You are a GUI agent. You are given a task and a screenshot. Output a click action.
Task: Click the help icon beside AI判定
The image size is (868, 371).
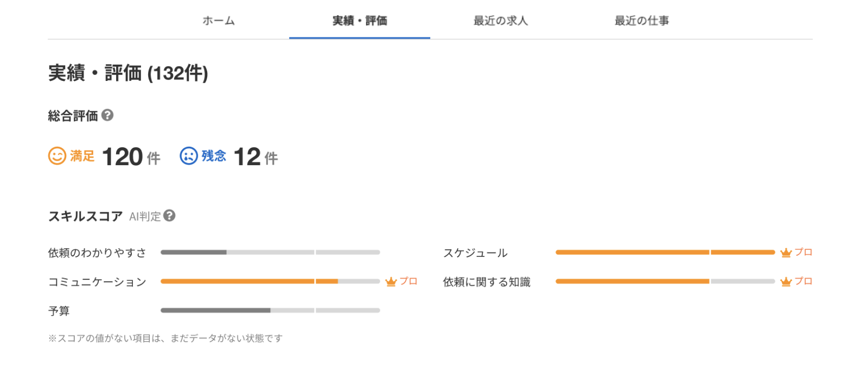click(169, 216)
